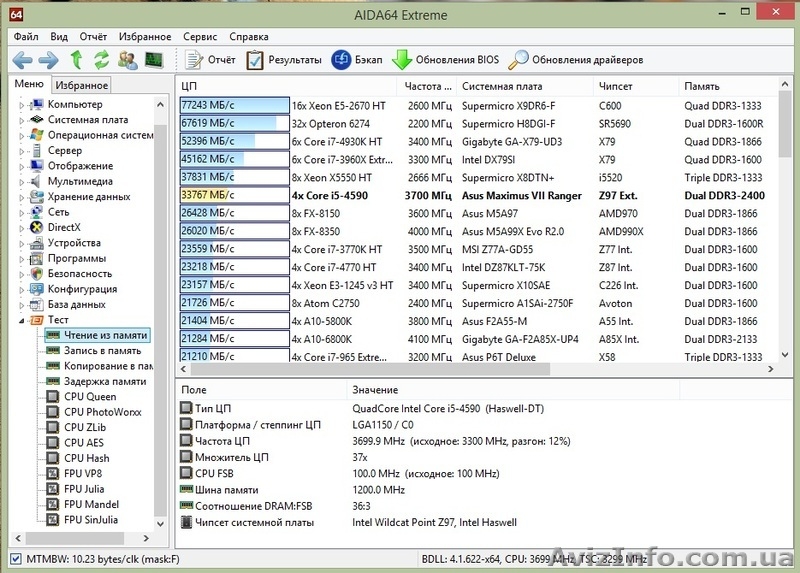The width and height of the screenshot is (800, 573).
Task: Click the back navigation arrow
Action: tap(22, 60)
